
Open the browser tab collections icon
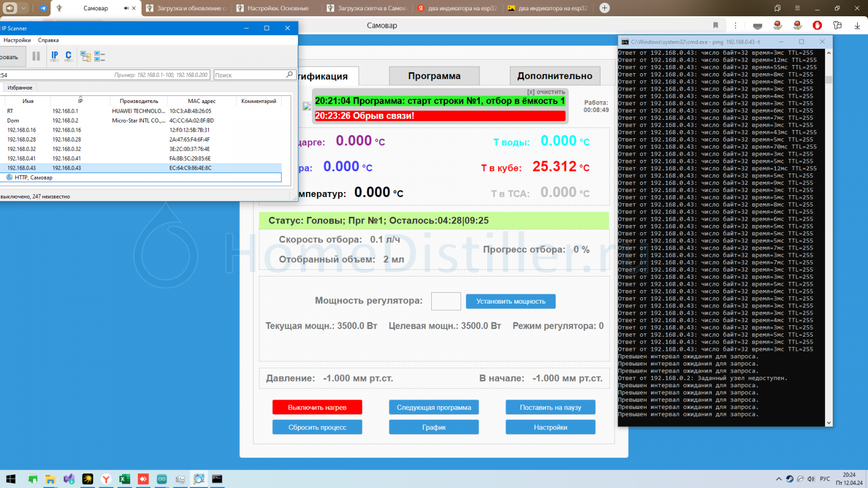point(777,8)
